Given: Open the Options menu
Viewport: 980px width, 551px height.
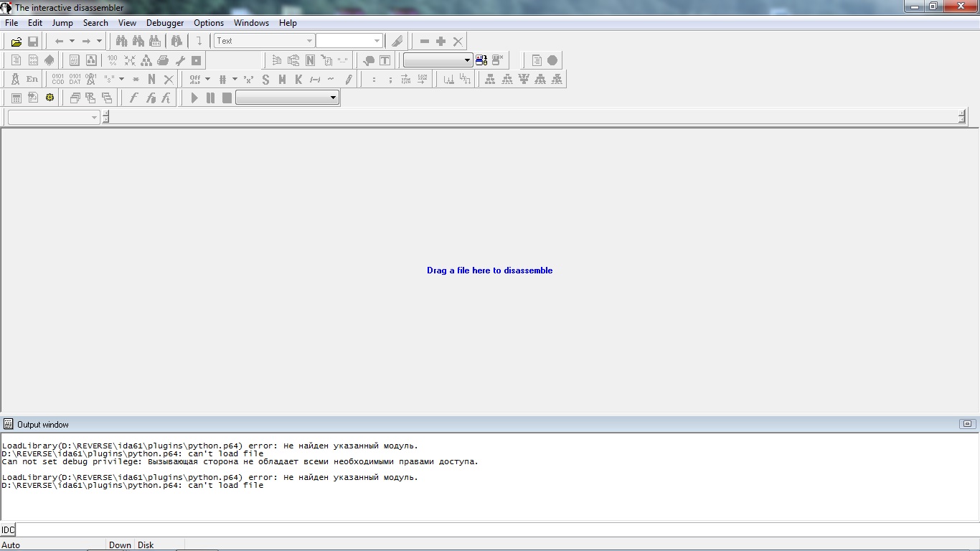Looking at the screenshot, I should pos(209,23).
